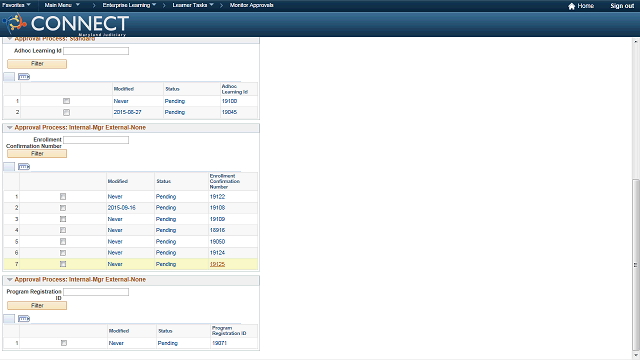Expand the Learner Tasks breadcrumb menu
Screen dimensions: 640x360
tap(193, 5)
